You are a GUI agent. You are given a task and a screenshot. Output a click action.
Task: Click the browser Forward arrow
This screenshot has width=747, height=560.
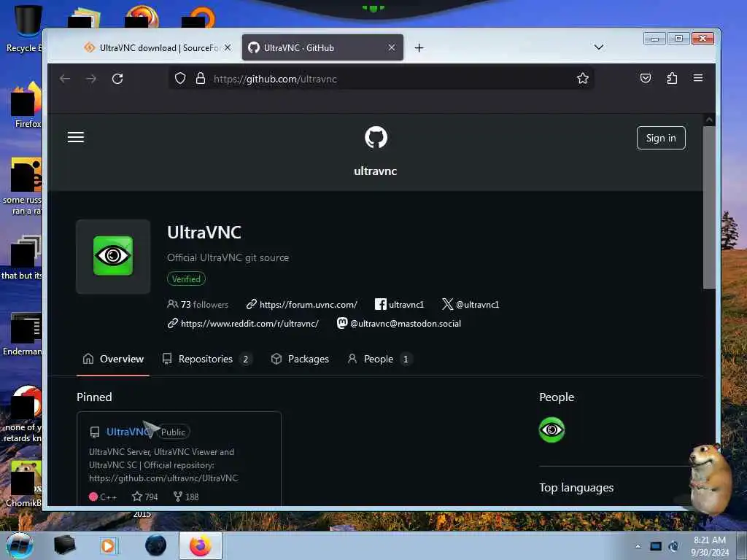(x=91, y=79)
